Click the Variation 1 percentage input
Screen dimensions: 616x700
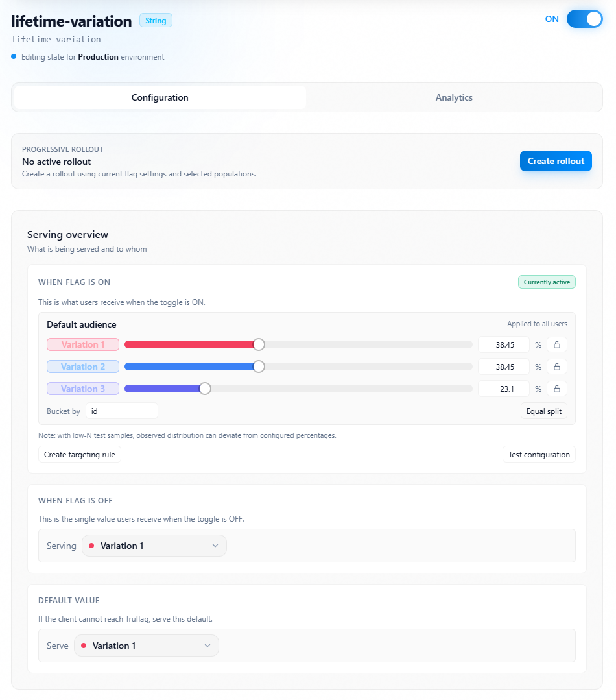(x=504, y=344)
